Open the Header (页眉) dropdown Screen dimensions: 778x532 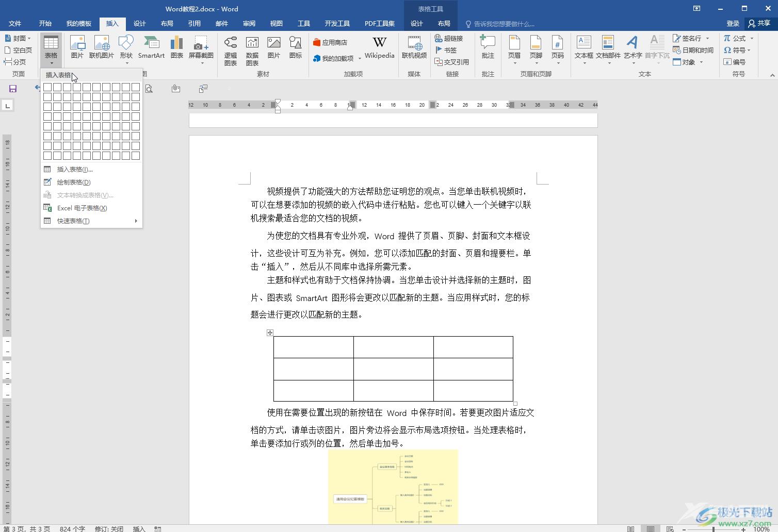click(514, 50)
